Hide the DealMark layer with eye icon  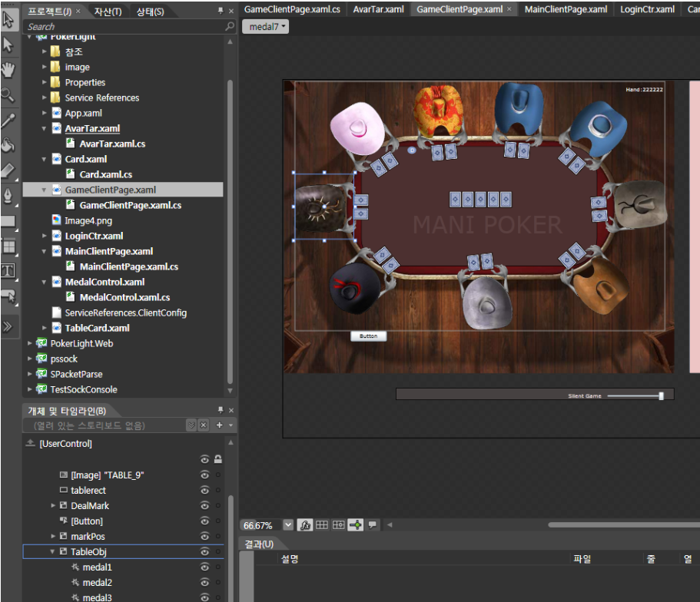(204, 506)
